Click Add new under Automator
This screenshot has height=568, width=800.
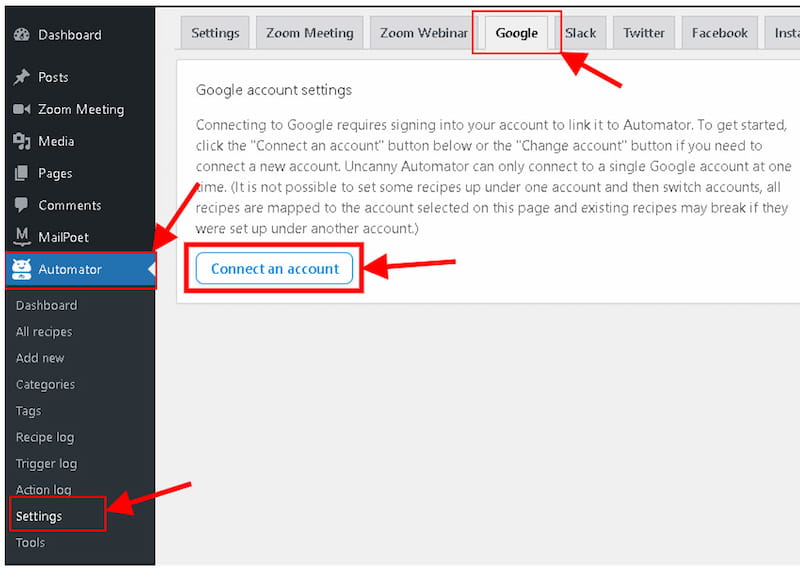(40, 358)
